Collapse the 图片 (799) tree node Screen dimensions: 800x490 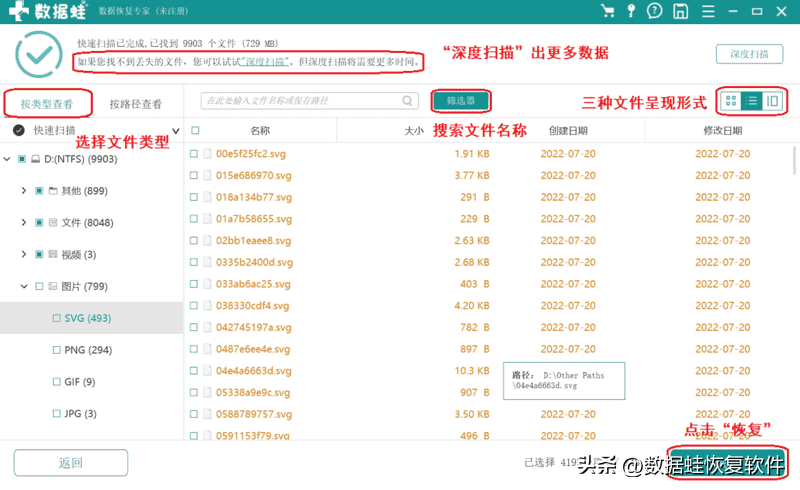click(x=23, y=286)
